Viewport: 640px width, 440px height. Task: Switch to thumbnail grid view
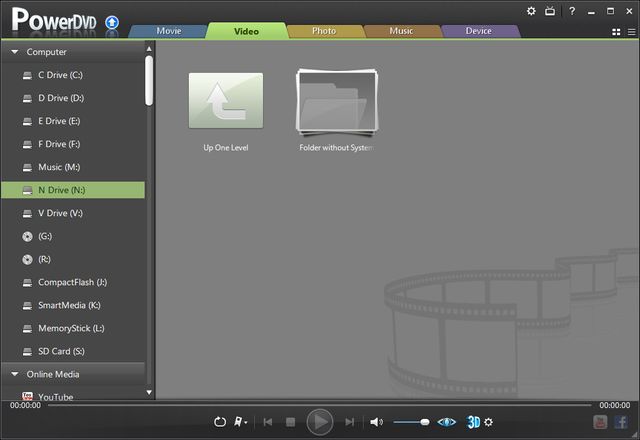point(616,32)
